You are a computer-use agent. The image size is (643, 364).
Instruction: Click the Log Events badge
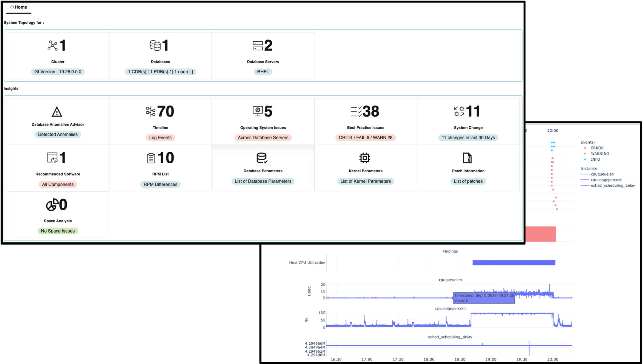tap(160, 138)
